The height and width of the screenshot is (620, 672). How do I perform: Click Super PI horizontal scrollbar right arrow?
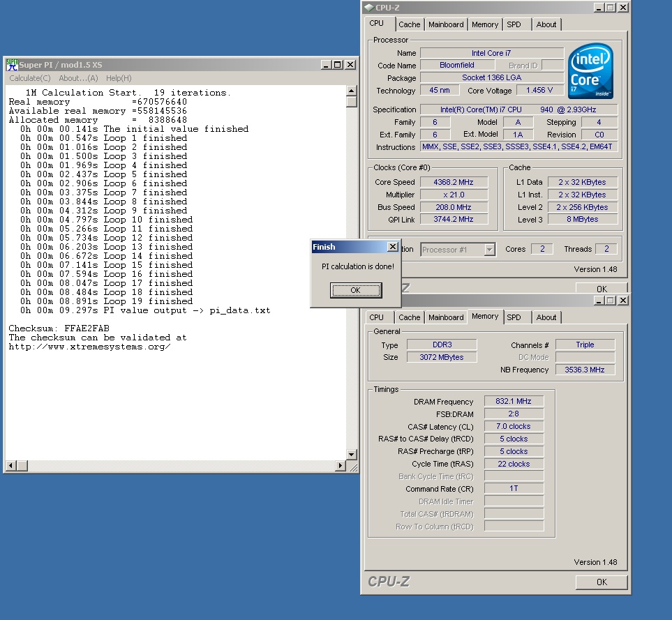pyautogui.click(x=341, y=465)
